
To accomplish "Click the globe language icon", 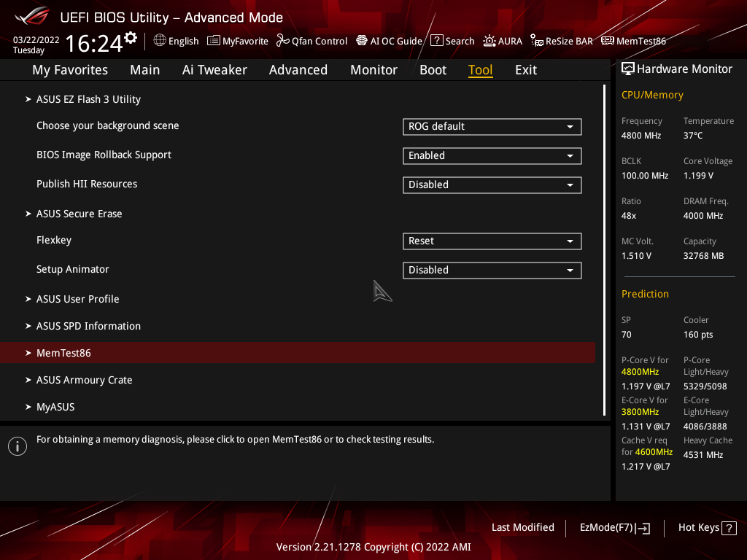I will [x=160, y=41].
